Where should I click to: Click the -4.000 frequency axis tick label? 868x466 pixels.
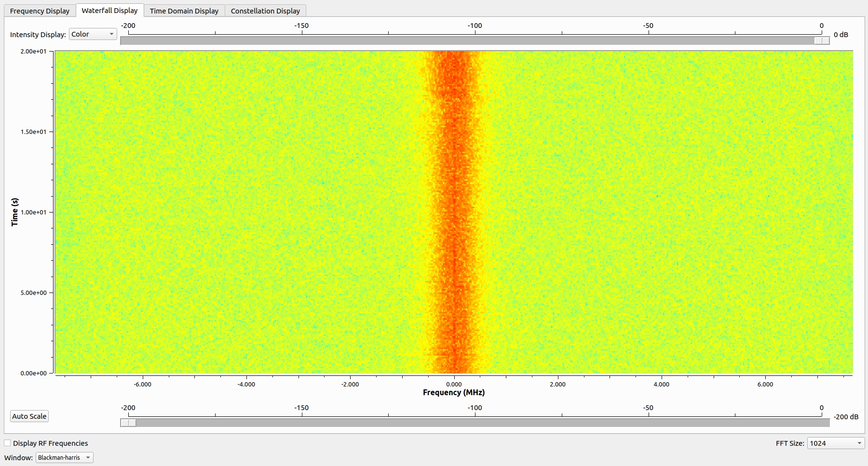tap(246, 384)
